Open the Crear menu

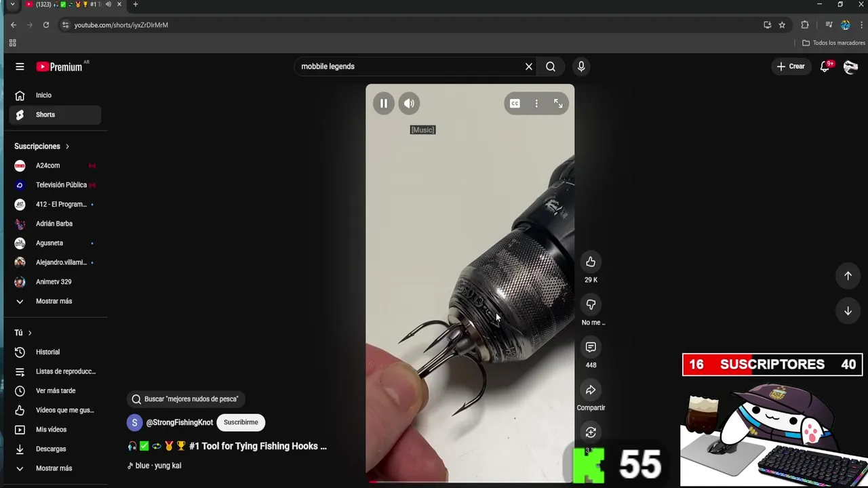click(791, 66)
